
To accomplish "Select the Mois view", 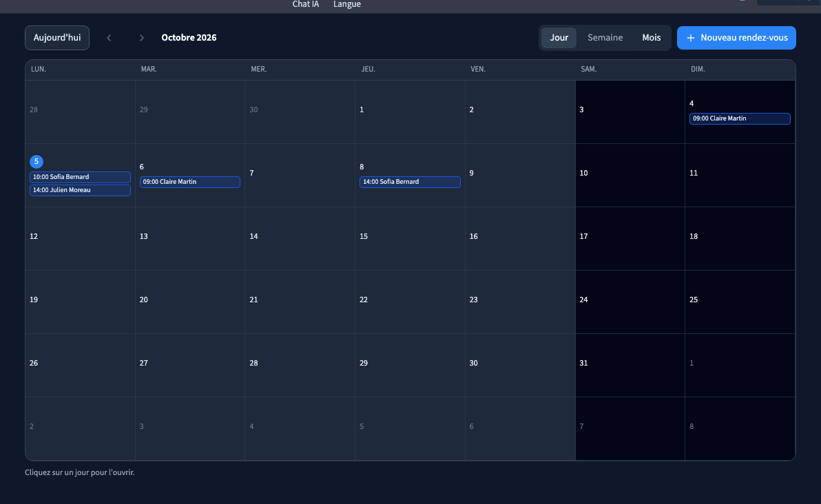I will pyautogui.click(x=652, y=38).
